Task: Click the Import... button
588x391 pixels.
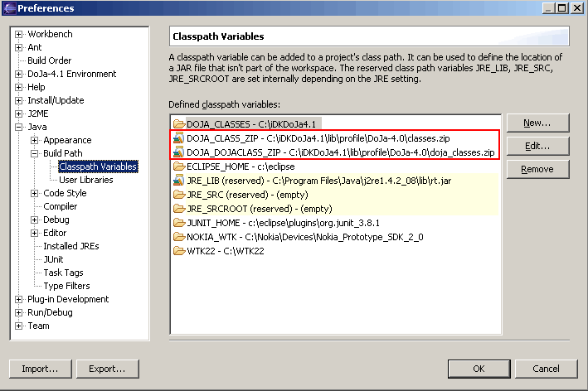Action: pos(40,369)
